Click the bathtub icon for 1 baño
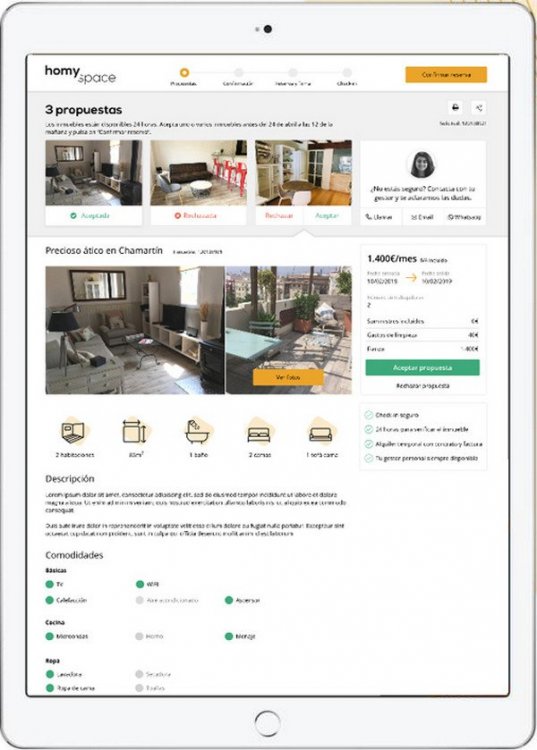The height and width of the screenshot is (750, 537). pyautogui.click(x=197, y=430)
